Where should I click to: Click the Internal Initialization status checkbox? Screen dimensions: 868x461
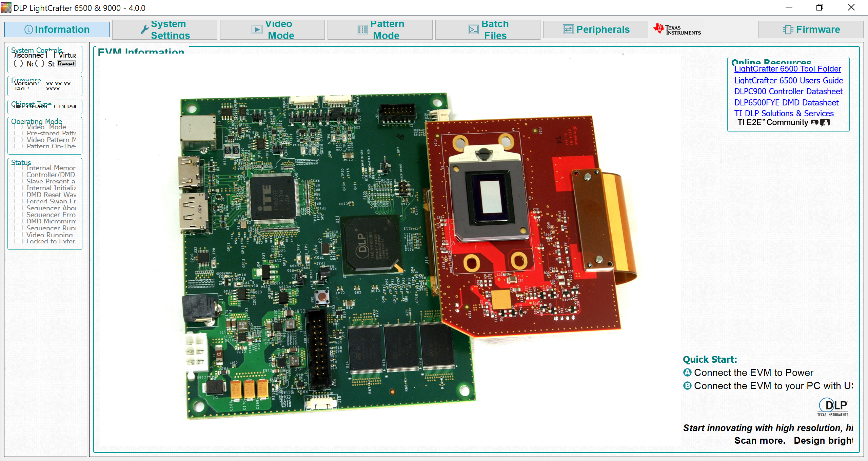[x=18, y=188]
